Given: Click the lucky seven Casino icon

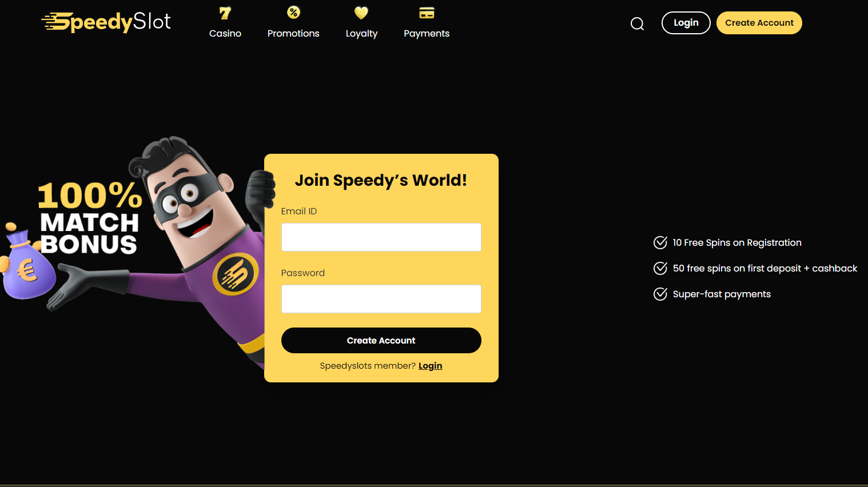Looking at the screenshot, I should pyautogui.click(x=225, y=13).
